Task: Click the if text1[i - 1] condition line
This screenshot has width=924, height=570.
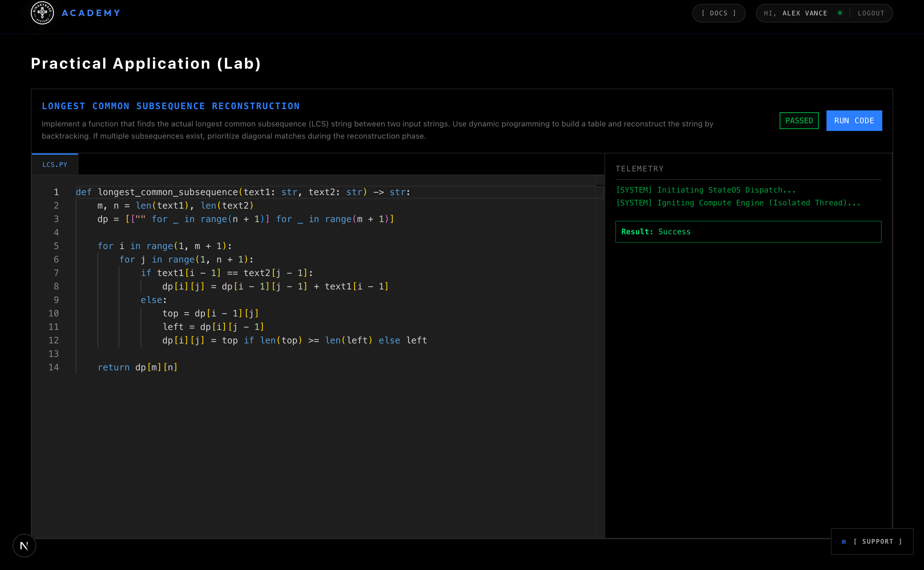Action: [x=227, y=273]
